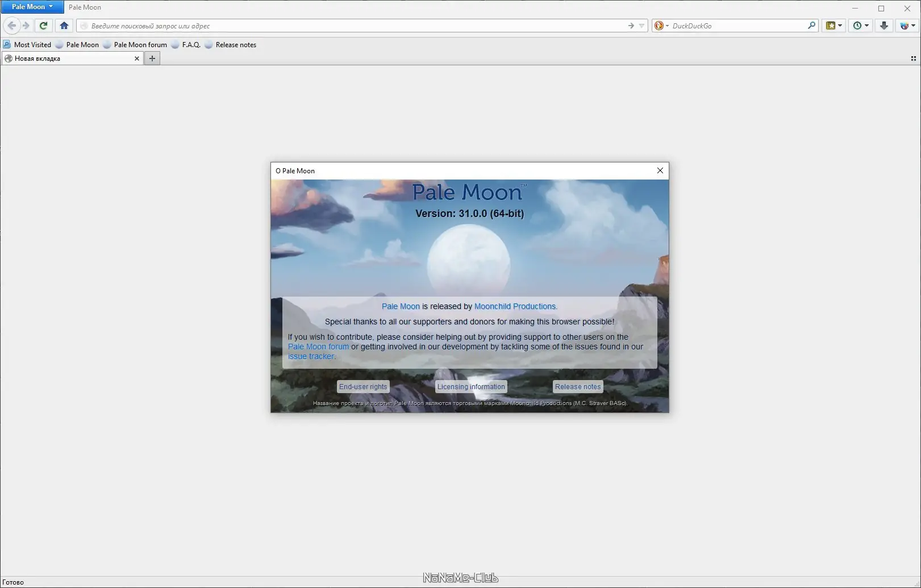Open the DuckDuckGo search engine selector
This screenshot has height=588, width=921.
[x=661, y=26]
